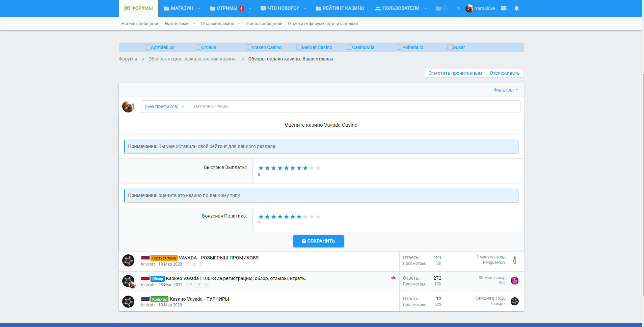Click the Kraken Casino banner image icon

[x=249, y=47]
